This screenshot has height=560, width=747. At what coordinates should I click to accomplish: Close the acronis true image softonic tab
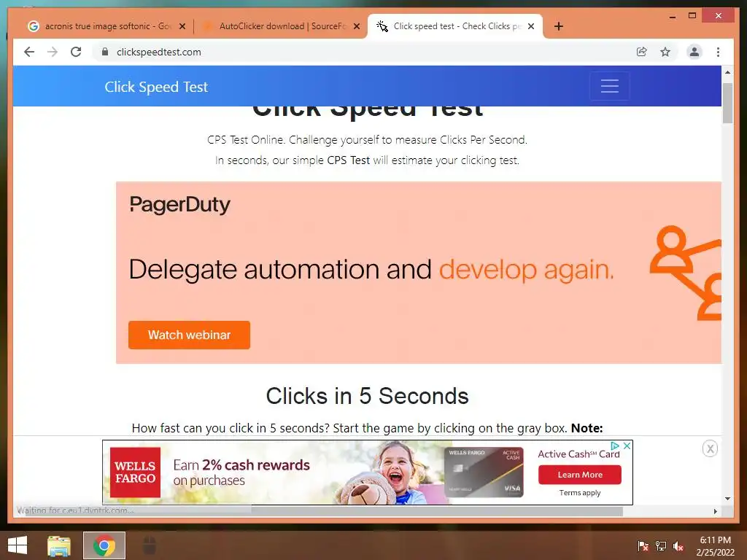click(182, 27)
